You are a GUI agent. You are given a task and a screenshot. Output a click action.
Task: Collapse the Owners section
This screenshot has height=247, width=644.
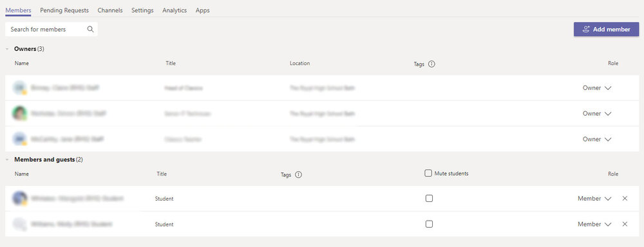tap(7, 49)
